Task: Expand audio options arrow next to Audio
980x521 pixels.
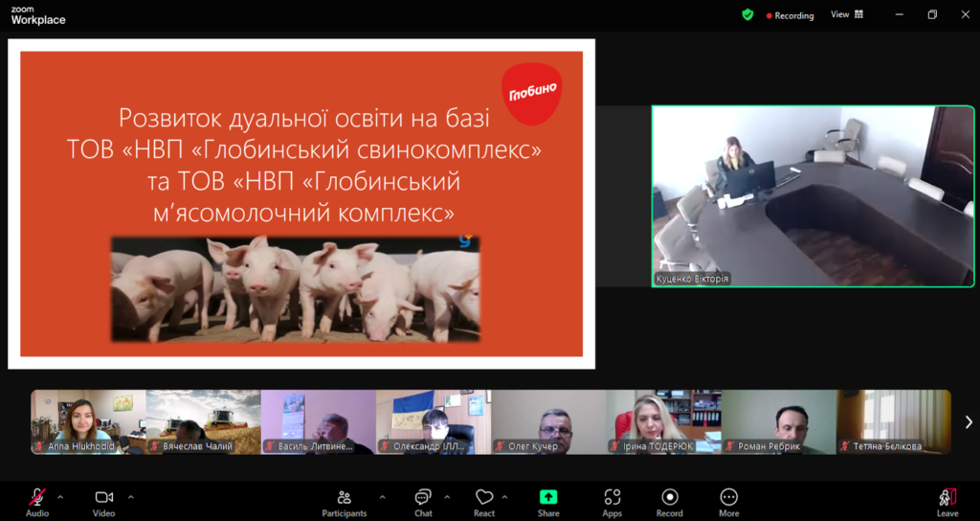Action: pos(60,497)
